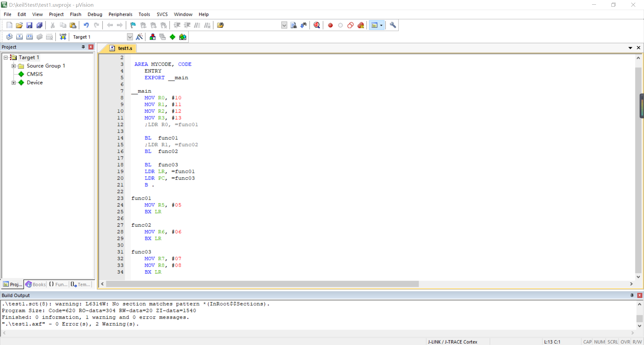Insert a bookmark with the blue flag icon
The image size is (644, 345).
point(133,25)
